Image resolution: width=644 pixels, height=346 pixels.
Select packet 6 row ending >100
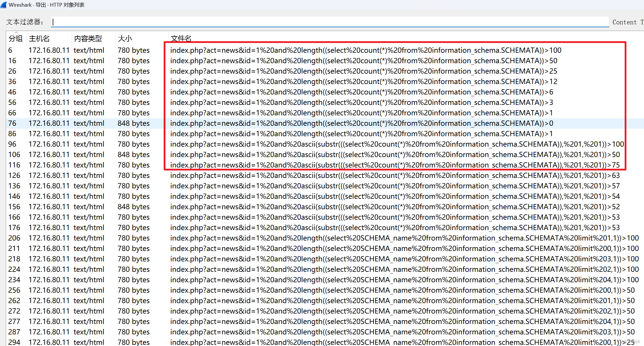pos(325,50)
